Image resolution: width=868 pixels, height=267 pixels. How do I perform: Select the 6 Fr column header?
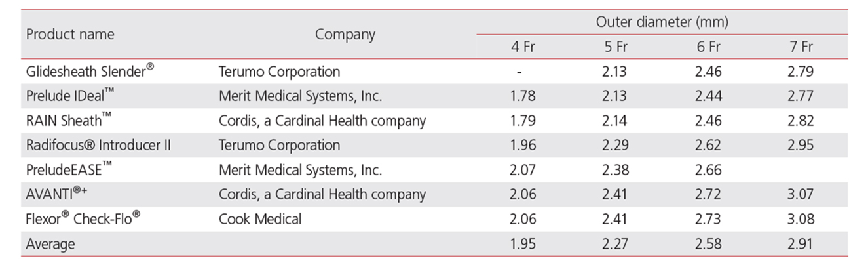[x=708, y=47]
